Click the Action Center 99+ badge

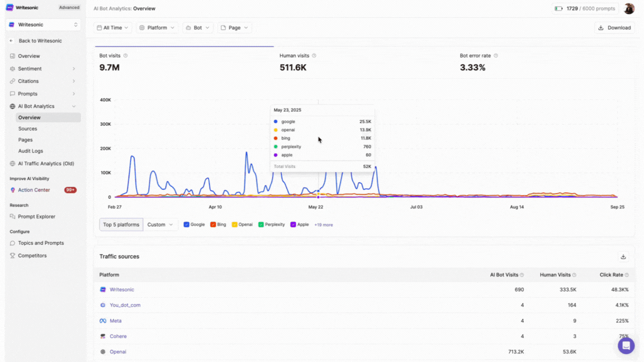click(70, 190)
